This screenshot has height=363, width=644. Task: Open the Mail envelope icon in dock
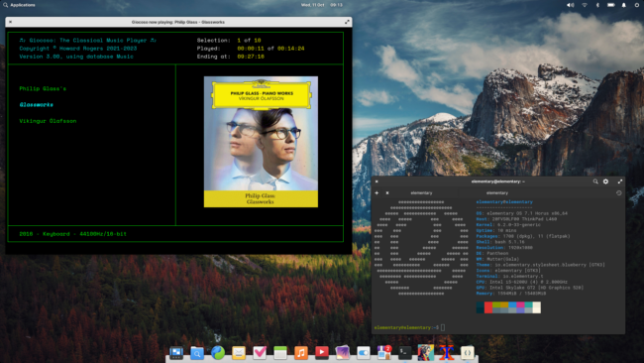point(239,353)
